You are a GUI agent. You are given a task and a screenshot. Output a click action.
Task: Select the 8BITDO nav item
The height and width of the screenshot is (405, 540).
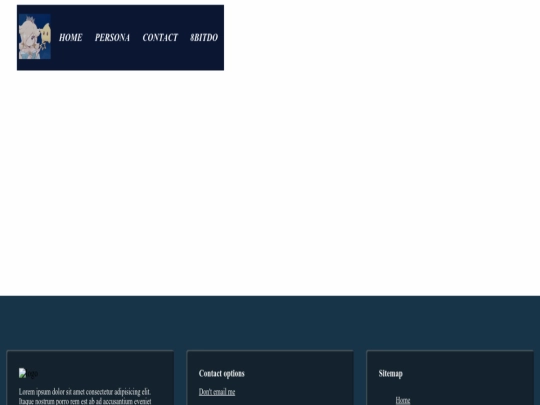click(204, 38)
